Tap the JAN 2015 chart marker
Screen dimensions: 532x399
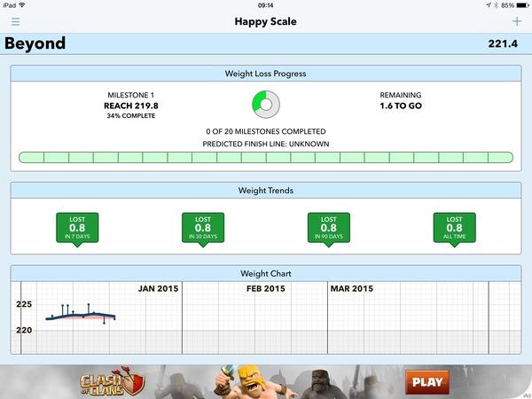tap(159, 289)
